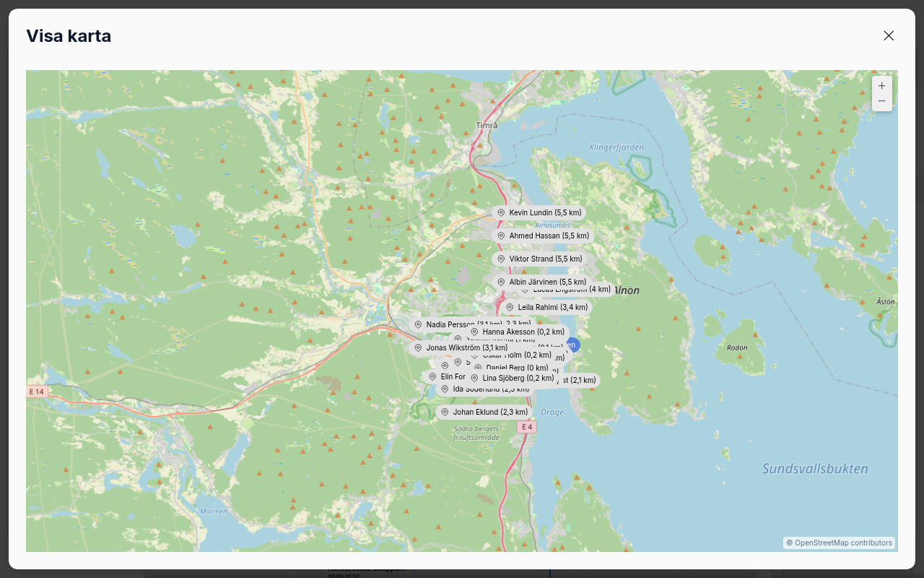The height and width of the screenshot is (578, 924).
Task: Close the Visa karta dialog
Action: (x=889, y=35)
